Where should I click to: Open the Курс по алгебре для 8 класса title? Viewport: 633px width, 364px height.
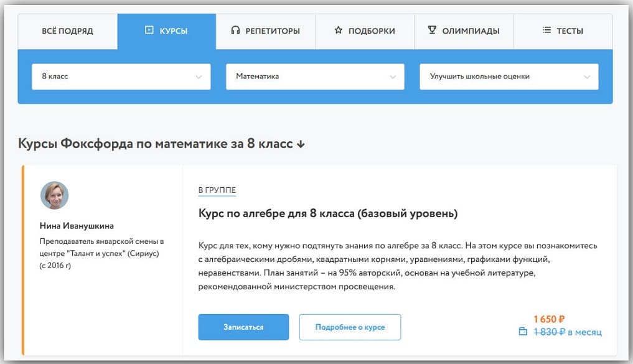click(328, 213)
